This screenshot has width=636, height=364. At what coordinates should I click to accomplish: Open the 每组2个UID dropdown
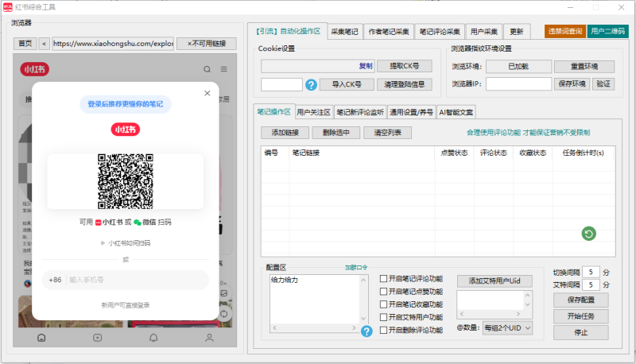point(507,328)
